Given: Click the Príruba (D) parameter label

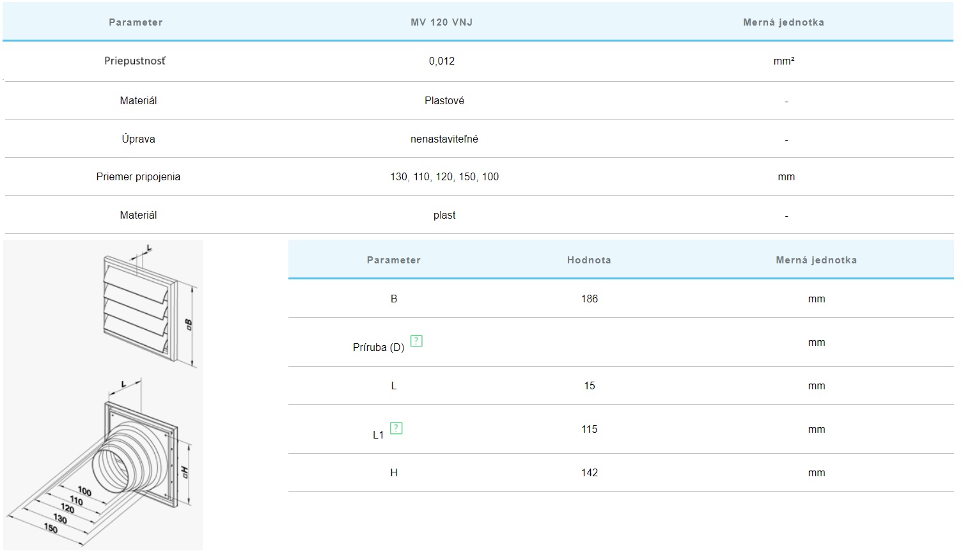Looking at the screenshot, I should coord(379,347).
